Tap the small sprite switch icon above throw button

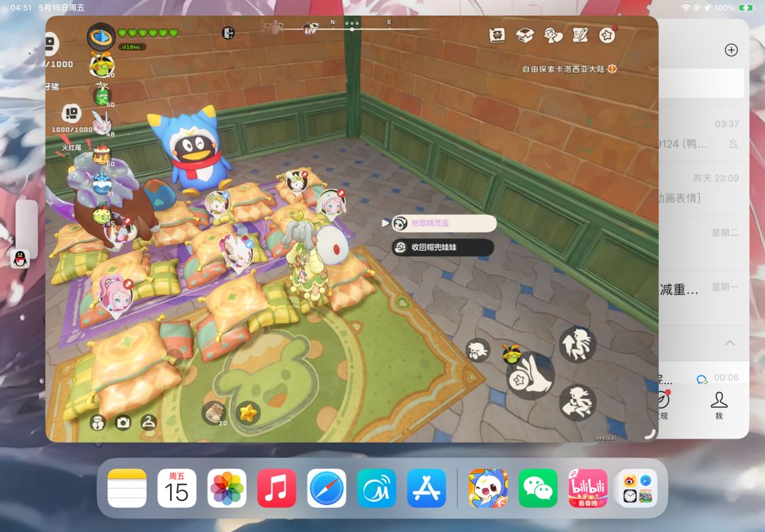511,353
